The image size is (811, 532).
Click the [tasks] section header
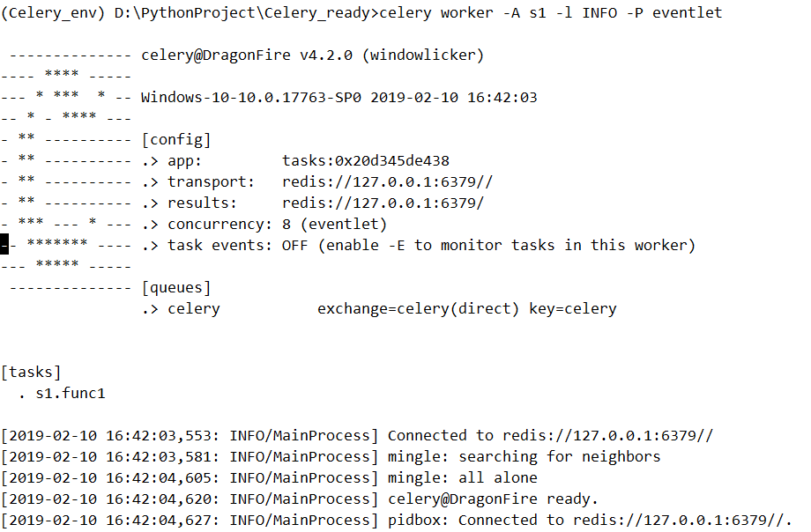[x=31, y=373]
